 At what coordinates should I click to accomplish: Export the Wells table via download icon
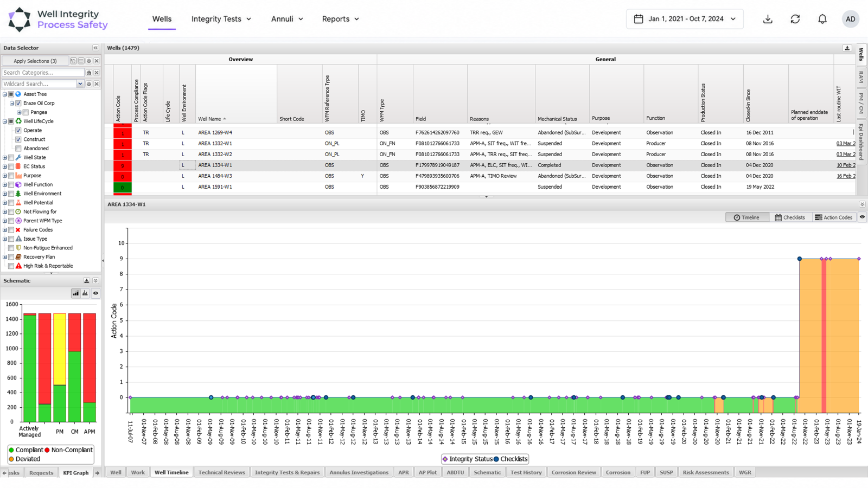pyautogui.click(x=847, y=48)
